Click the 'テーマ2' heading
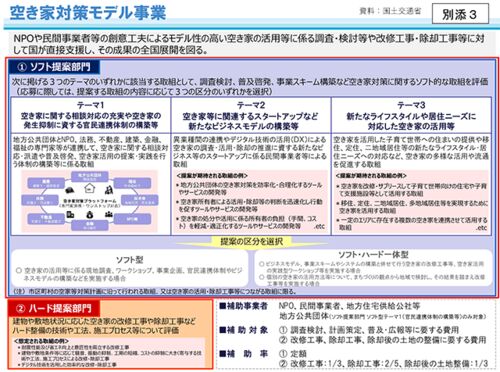 (x=251, y=105)
